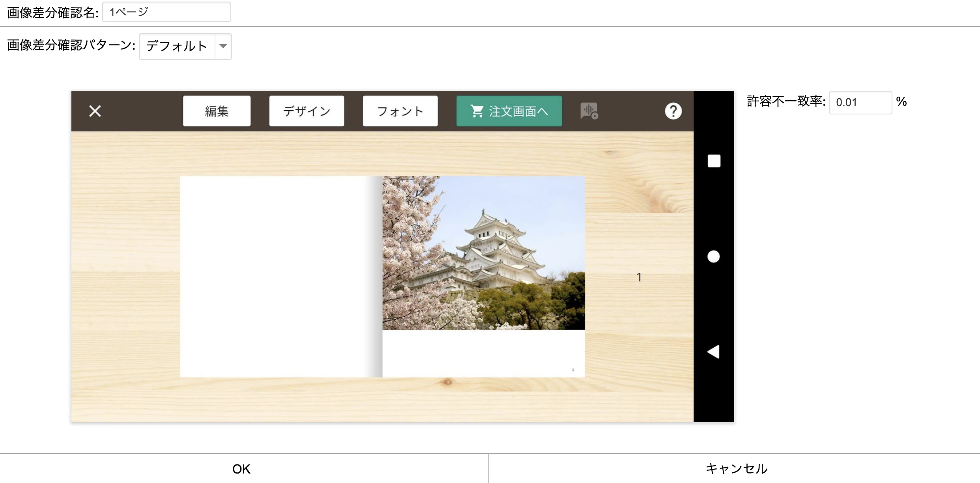The width and height of the screenshot is (980, 483).
Task: Close the photobook editor with X icon
Action: coord(95,111)
